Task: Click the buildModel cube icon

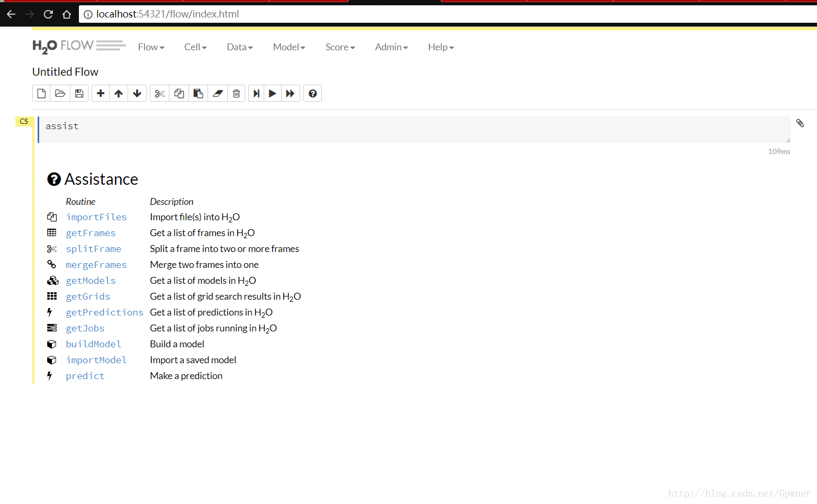Action: click(52, 344)
